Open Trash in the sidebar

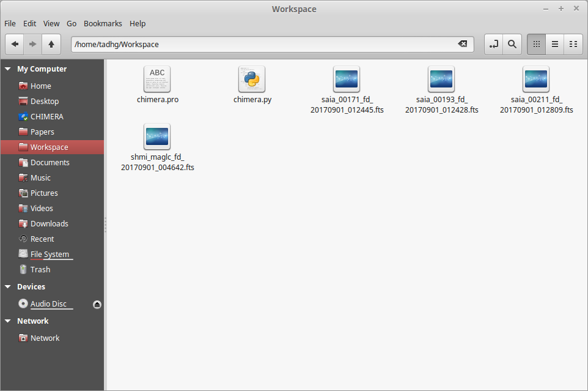point(53,270)
